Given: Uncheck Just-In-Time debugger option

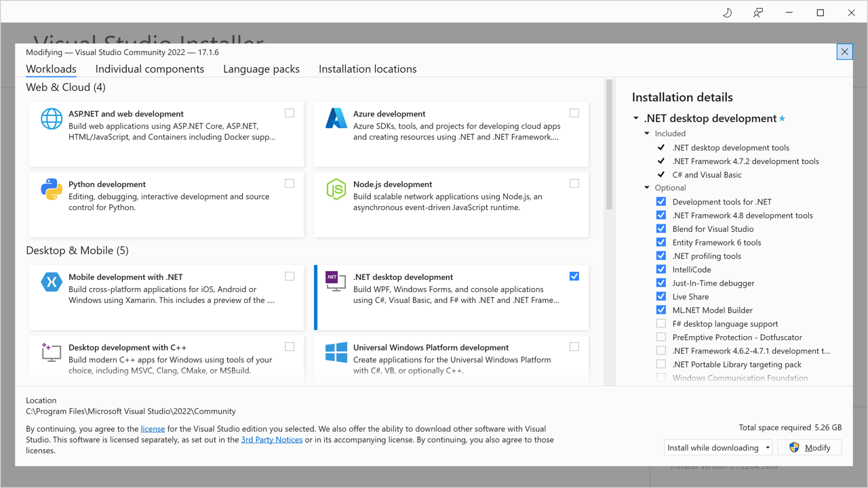Looking at the screenshot, I should [661, 283].
